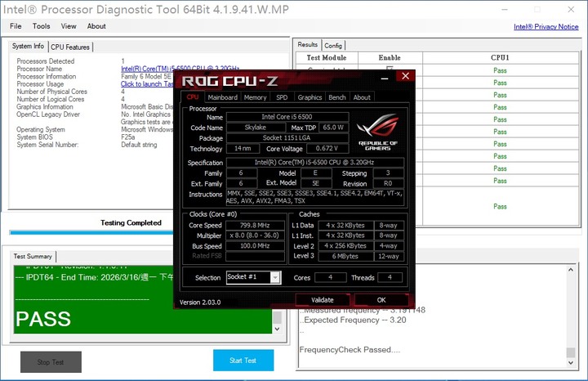This screenshot has height=381, width=588.
Task: Click the launch Task Manager link
Action: 147,84
